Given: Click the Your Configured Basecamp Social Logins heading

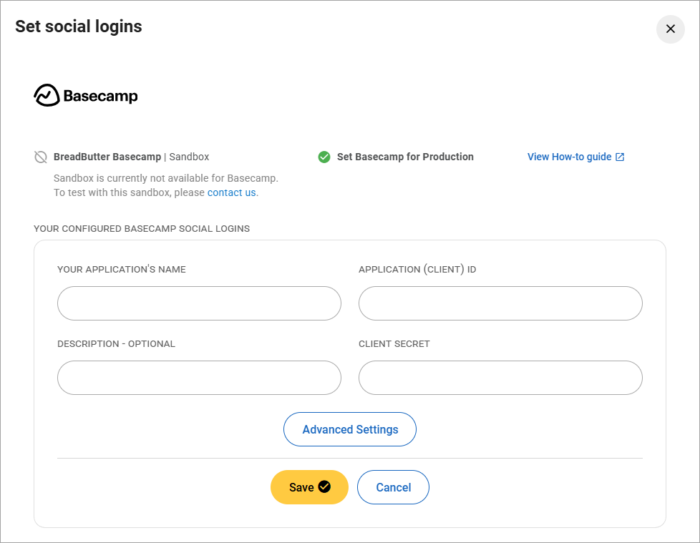Looking at the screenshot, I should coord(141,229).
